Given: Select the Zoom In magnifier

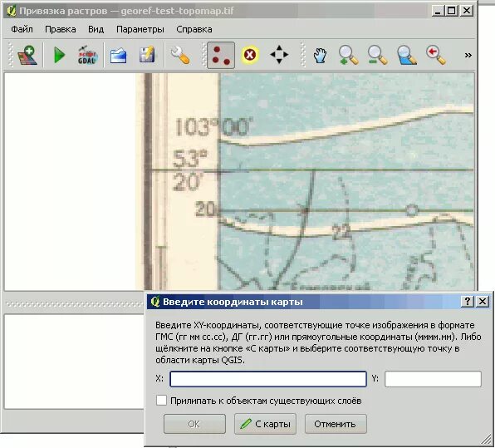Looking at the screenshot, I should tap(348, 56).
